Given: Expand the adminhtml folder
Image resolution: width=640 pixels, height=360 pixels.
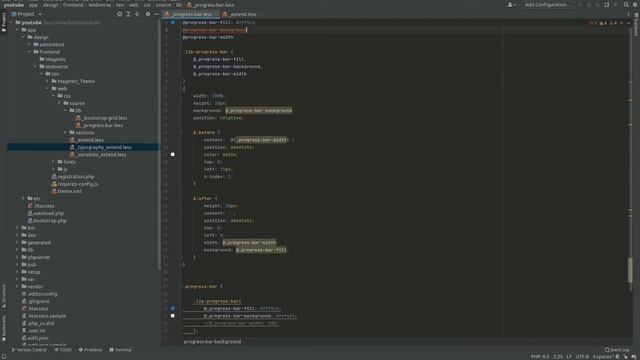Looking at the screenshot, I should point(29,44).
